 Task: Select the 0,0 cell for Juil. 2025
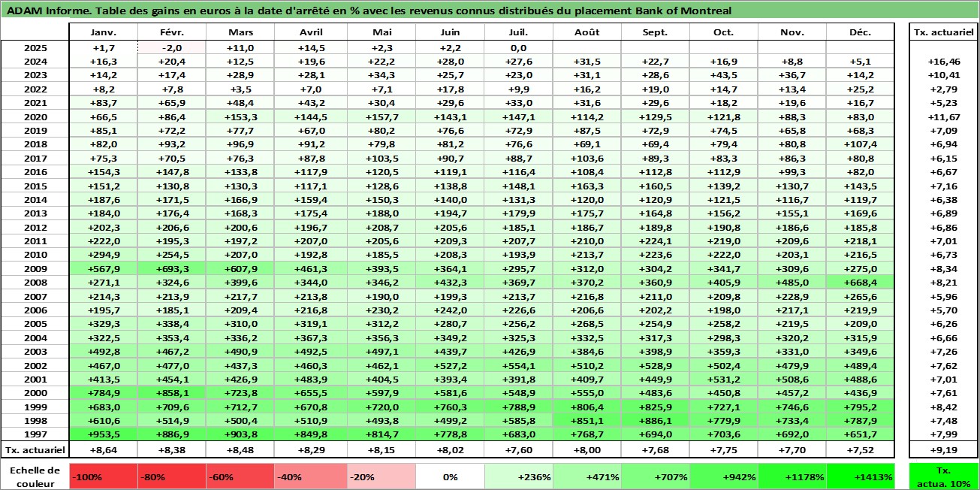[519, 47]
